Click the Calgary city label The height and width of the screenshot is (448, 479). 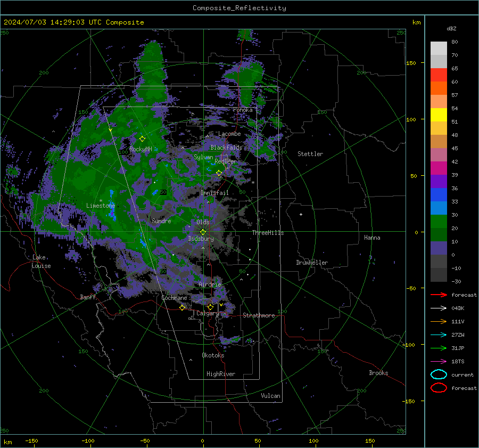(x=208, y=313)
